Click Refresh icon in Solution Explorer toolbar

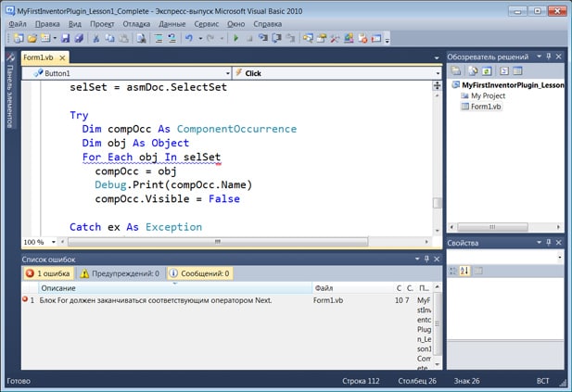pyautogui.click(x=488, y=70)
